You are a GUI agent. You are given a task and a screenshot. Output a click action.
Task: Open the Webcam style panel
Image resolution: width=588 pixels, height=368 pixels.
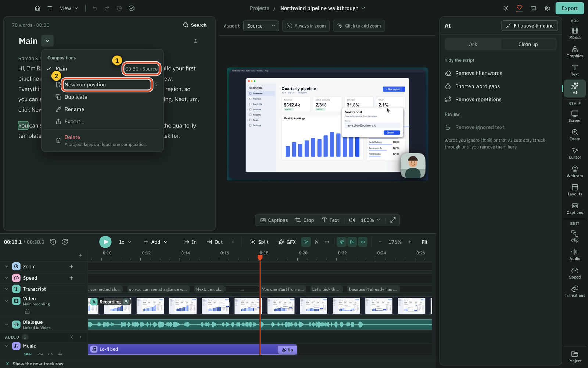[575, 172]
